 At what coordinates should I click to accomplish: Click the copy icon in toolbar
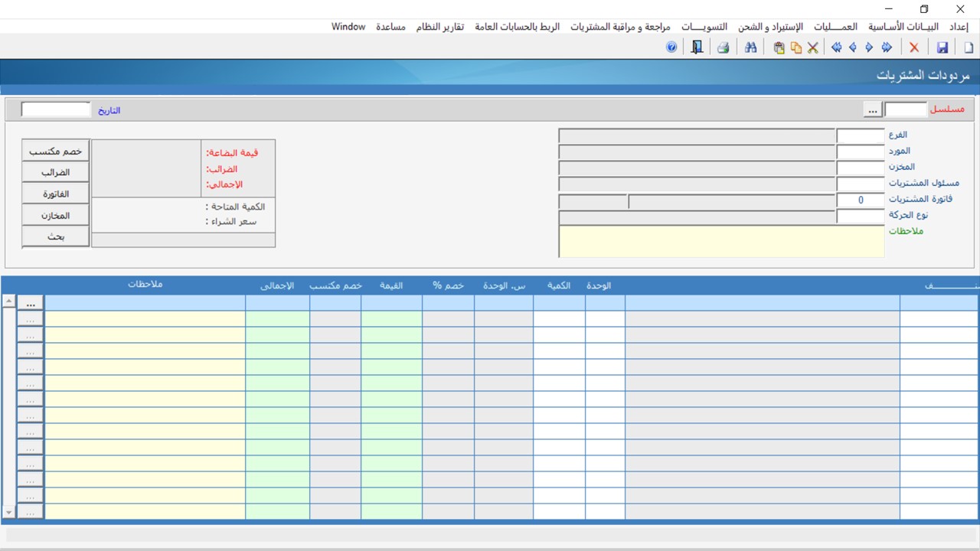pyautogui.click(x=796, y=47)
